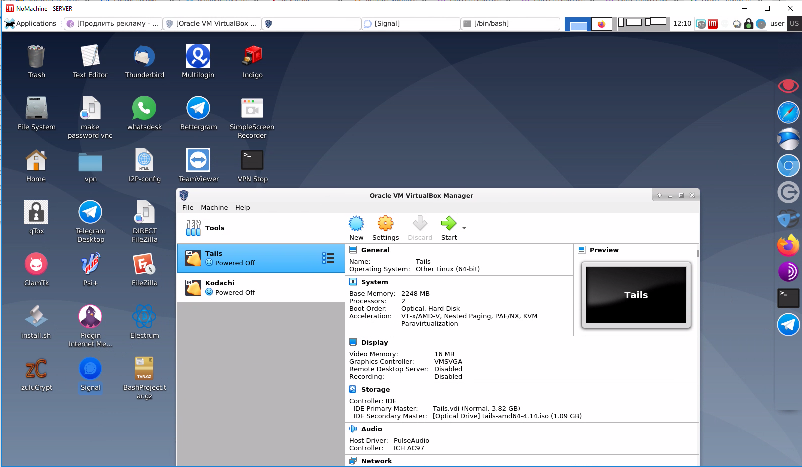Viewport: 802px width, 467px height.
Task: Click the Display section header
Action: click(374, 342)
